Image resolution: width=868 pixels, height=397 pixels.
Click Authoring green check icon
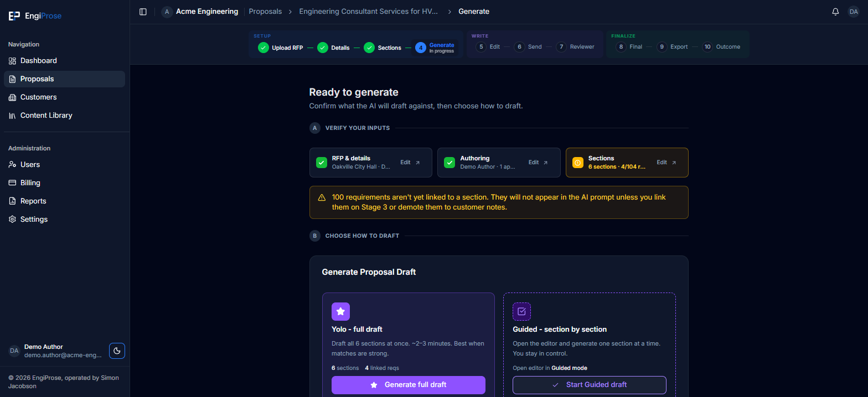pos(449,163)
